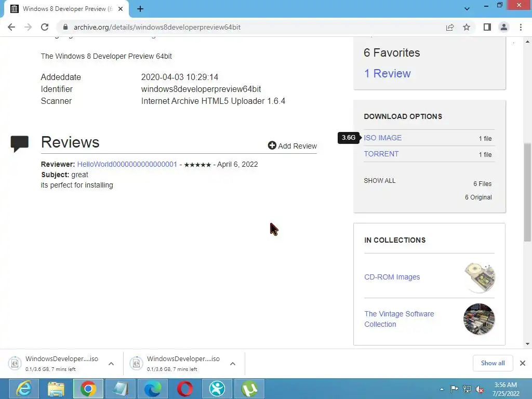
Task: Click muted volume tray icon
Action: 480,389
